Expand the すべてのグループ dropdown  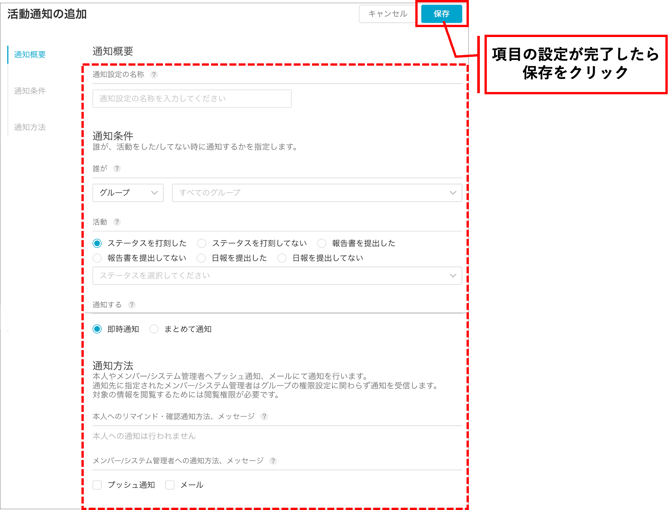pos(316,193)
